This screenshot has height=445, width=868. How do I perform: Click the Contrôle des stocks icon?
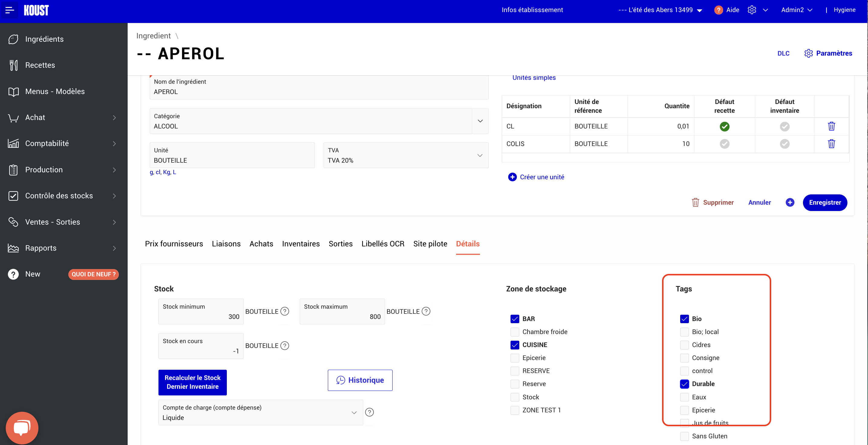click(x=13, y=196)
